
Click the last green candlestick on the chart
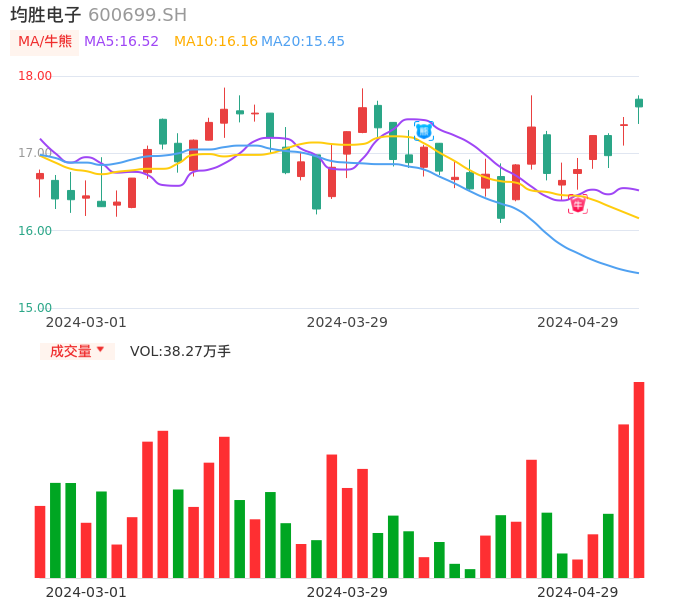(x=639, y=102)
